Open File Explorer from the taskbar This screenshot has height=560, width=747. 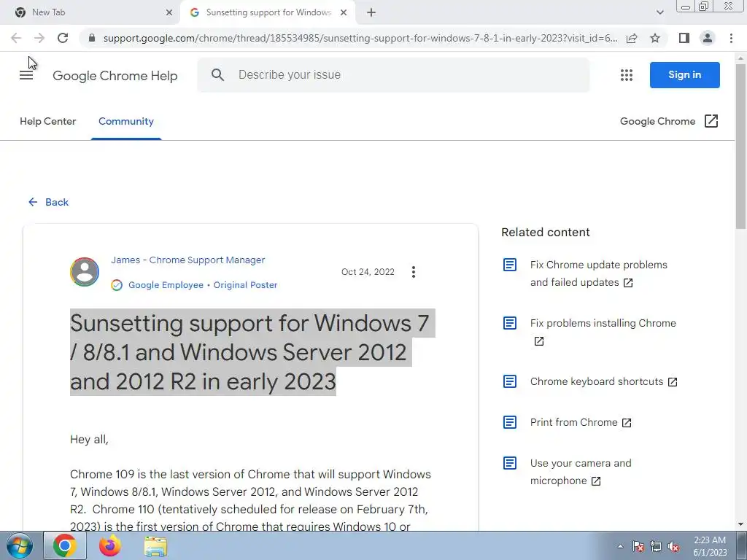[x=155, y=547]
